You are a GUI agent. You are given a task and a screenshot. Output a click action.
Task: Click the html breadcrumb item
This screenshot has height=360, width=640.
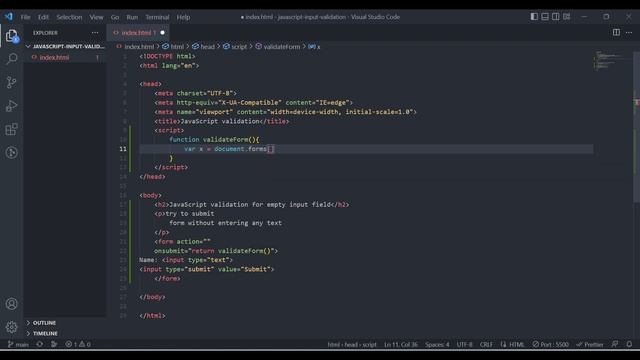pyautogui.click(x=177, y=47)
